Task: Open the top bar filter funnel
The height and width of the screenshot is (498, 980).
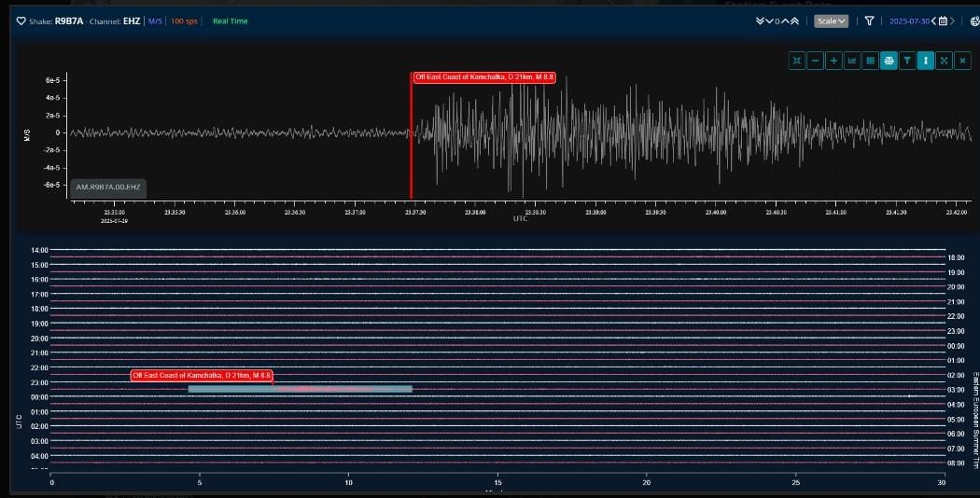Action: click(x=869, y=21)
